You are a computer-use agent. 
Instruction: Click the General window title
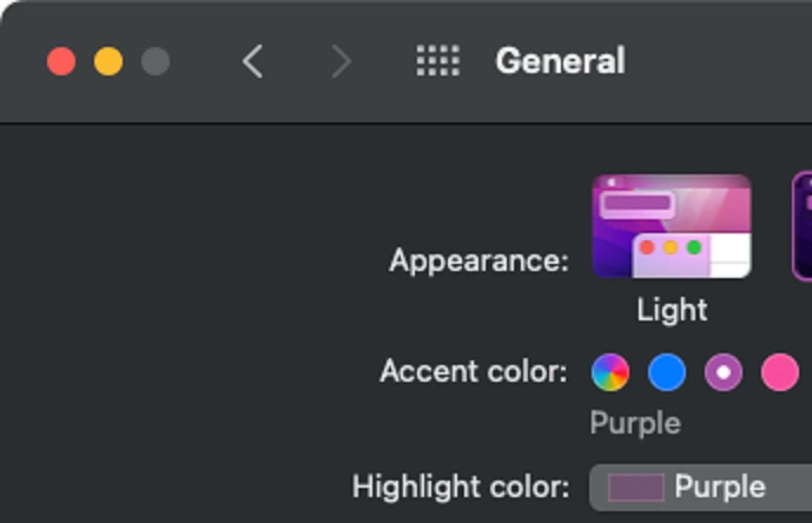coord(560,61)
